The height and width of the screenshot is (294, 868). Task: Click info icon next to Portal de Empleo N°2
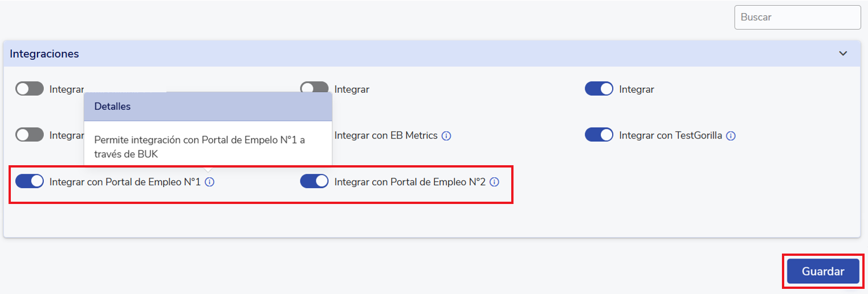tap(495, 182)
